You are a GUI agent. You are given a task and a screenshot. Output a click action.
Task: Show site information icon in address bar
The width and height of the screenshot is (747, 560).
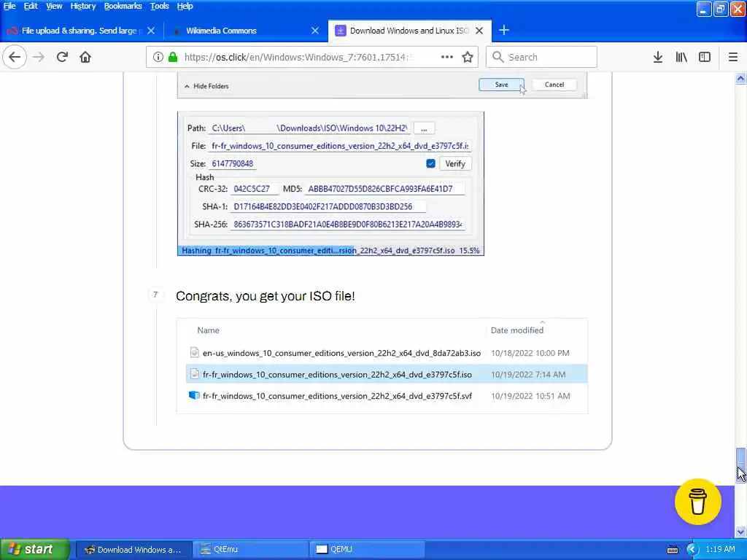coord(158,57)
